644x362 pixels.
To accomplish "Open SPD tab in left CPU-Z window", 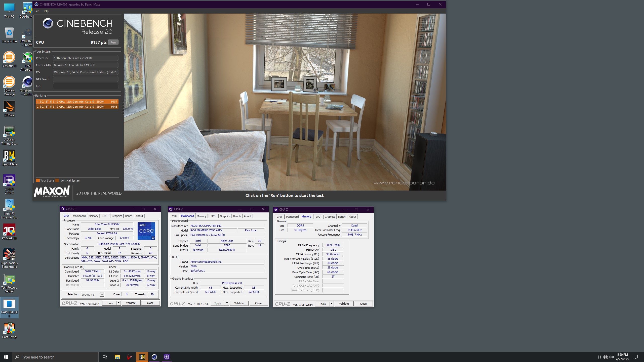I will point(105,216).
